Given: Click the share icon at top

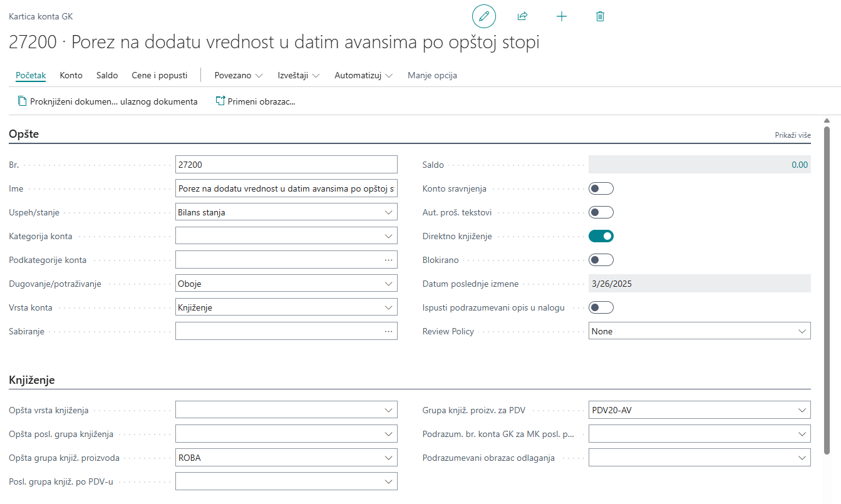Looking at the screenshot, I should (x=522, y=16).
